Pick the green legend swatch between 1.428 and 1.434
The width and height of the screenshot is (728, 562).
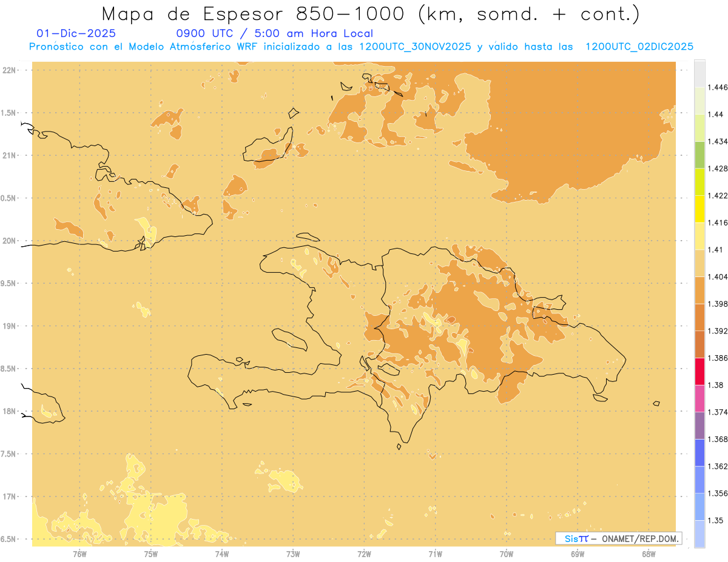(x=699, y=155)
